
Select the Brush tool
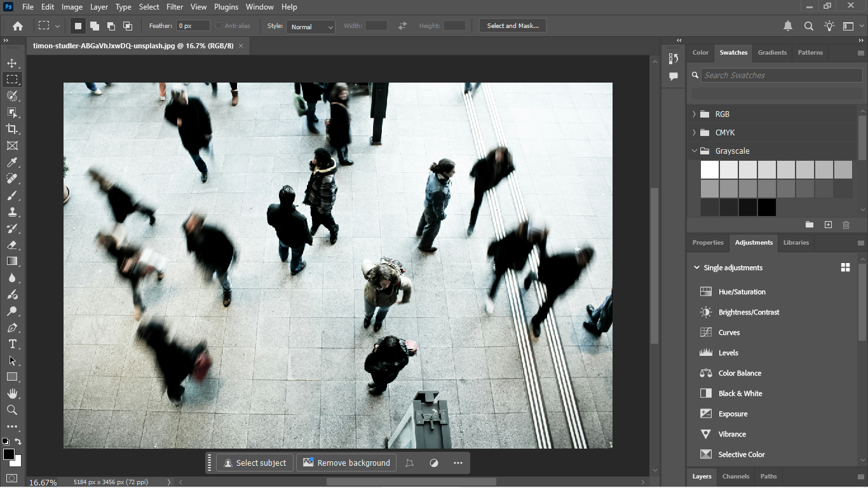(x=12, y=195)
